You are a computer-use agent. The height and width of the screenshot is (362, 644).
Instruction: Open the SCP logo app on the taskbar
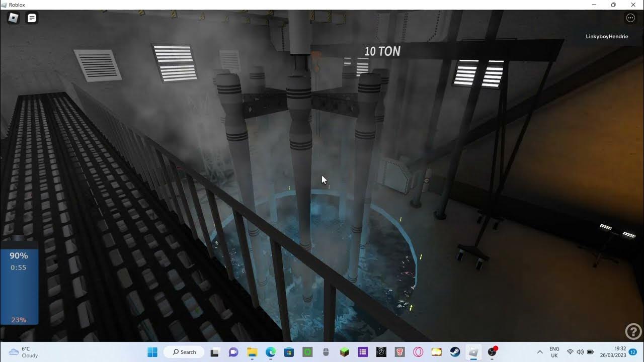click(381, 352)
